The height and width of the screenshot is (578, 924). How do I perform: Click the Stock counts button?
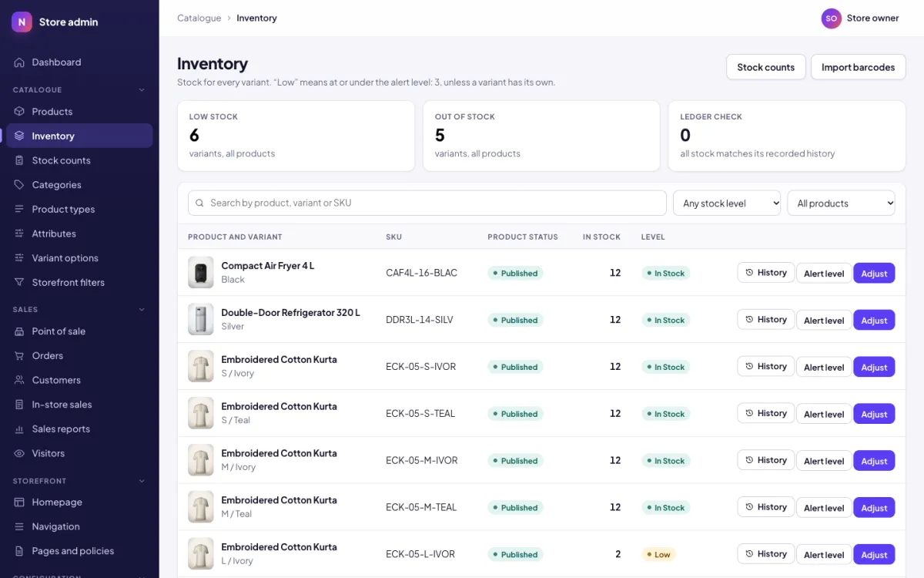click(765, 67)
